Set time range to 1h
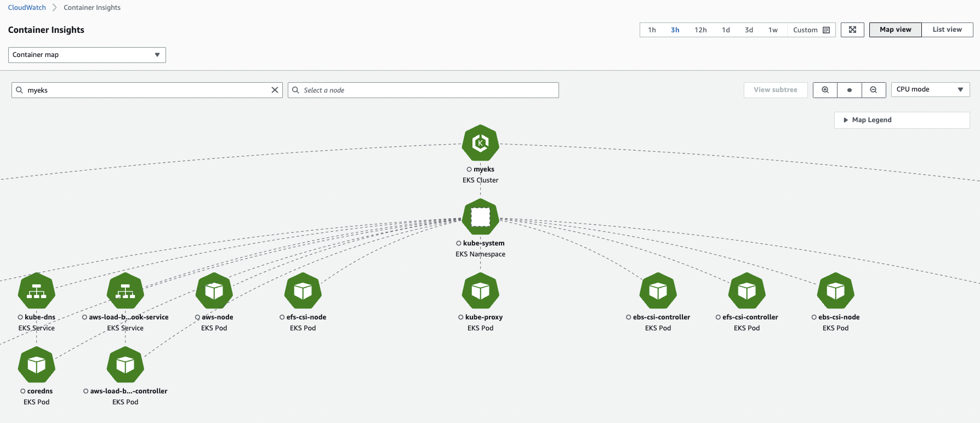Image resolution: width=980 pixels, height=423 pixels. click(652, 30)
